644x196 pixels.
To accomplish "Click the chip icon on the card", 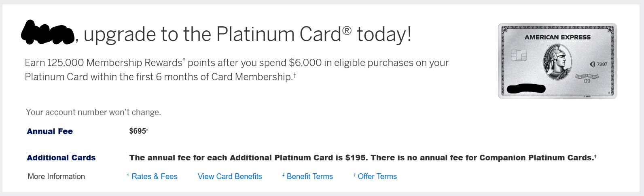I will click(519, 55).
